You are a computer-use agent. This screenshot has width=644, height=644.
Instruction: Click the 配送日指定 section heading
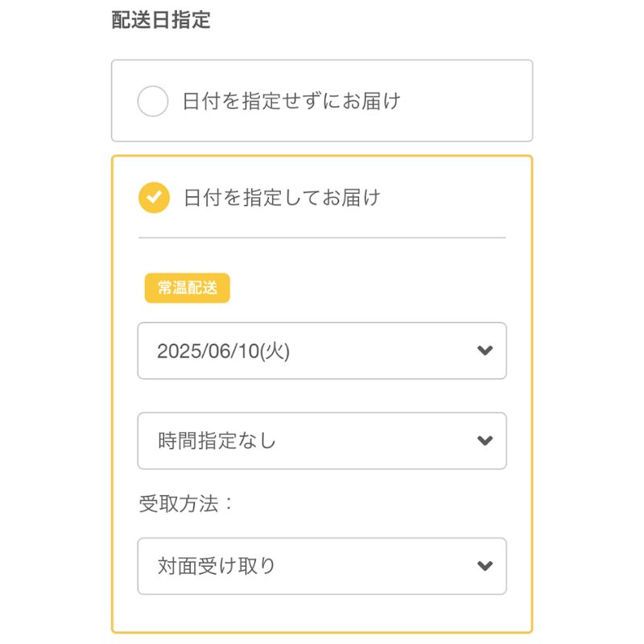[161, 19]
